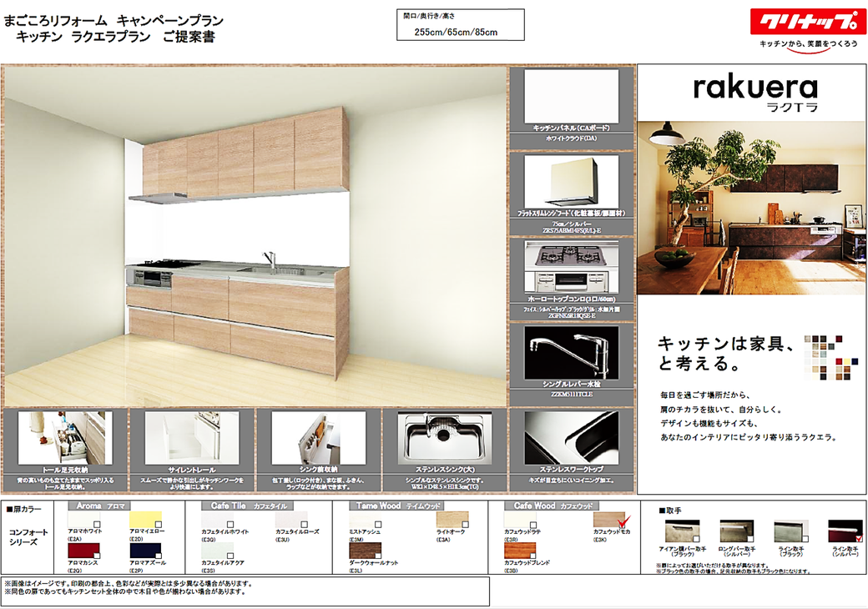
Task: Check the ミストアッシュ (E3M) box
Action: (378, 524)
